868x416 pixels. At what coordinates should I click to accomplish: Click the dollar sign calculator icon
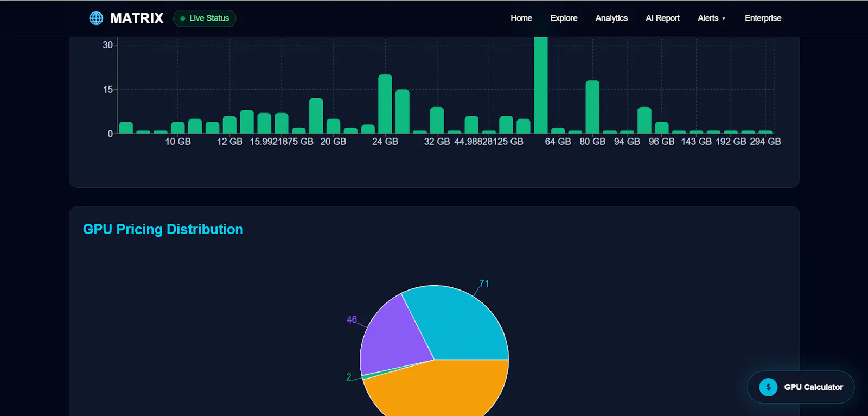pos(768,387)
